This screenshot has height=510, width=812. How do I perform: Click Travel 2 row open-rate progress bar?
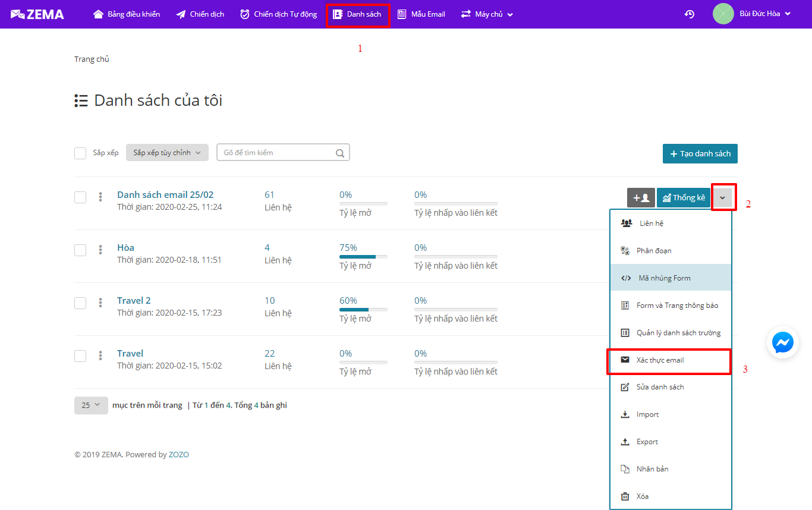click(x=363, y=310)
